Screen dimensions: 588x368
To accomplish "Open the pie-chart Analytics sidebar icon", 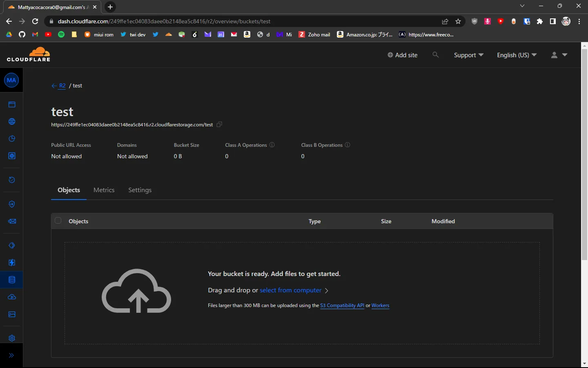I will (12, 139).
